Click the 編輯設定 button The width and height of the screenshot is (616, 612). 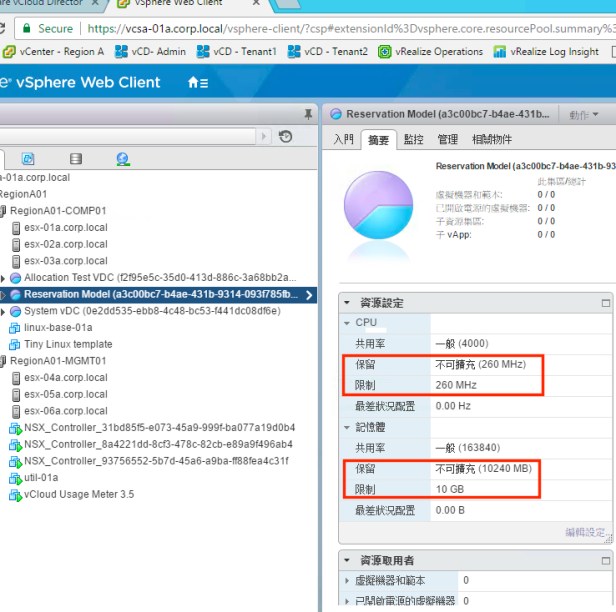pos(585,532)
